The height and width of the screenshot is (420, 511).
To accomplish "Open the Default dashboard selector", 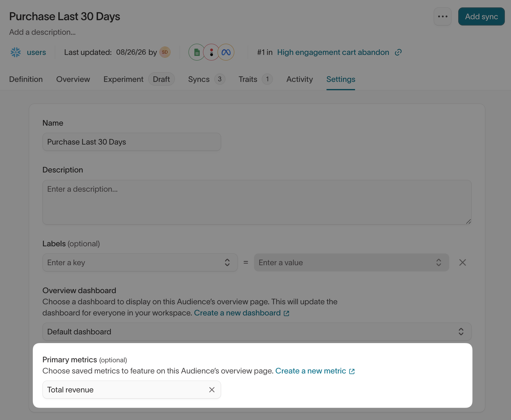I will click(x=257, y=332).
